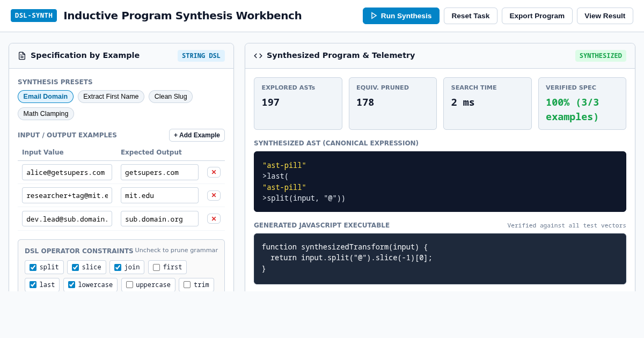Click the SYNTHESIZED status badge

(601, 56)
